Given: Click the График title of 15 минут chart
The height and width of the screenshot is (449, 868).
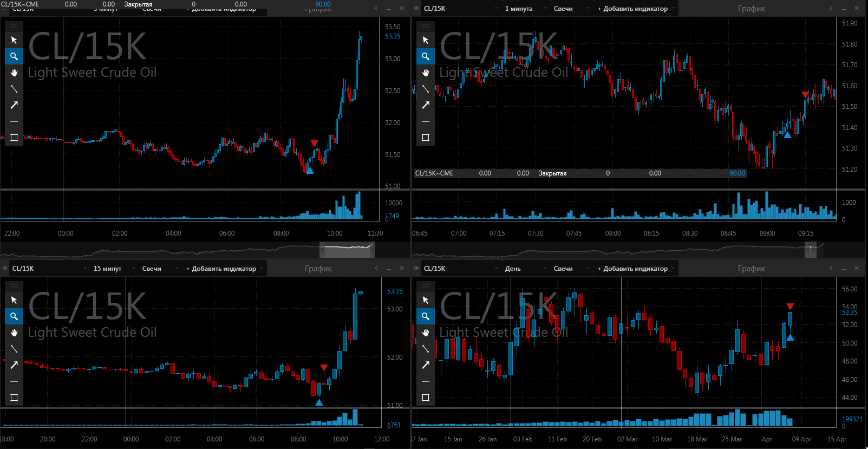Looking at the screenshot, I should pos(318,269).
